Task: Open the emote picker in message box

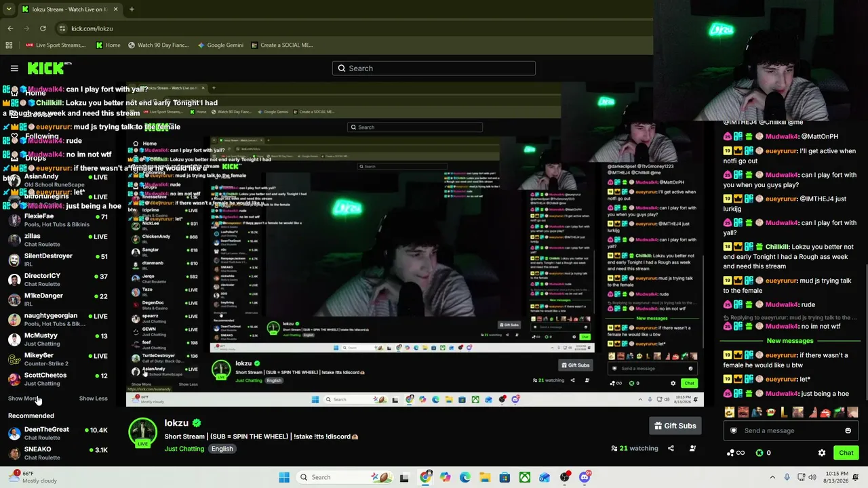Action: pos(848,430)
